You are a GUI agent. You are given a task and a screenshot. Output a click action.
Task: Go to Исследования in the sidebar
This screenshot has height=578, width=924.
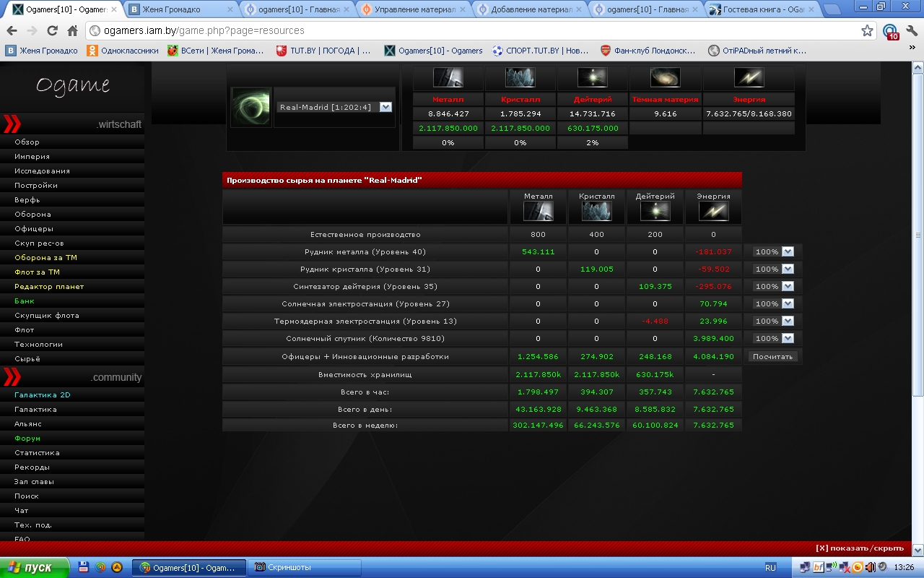[x=42, y=171]
